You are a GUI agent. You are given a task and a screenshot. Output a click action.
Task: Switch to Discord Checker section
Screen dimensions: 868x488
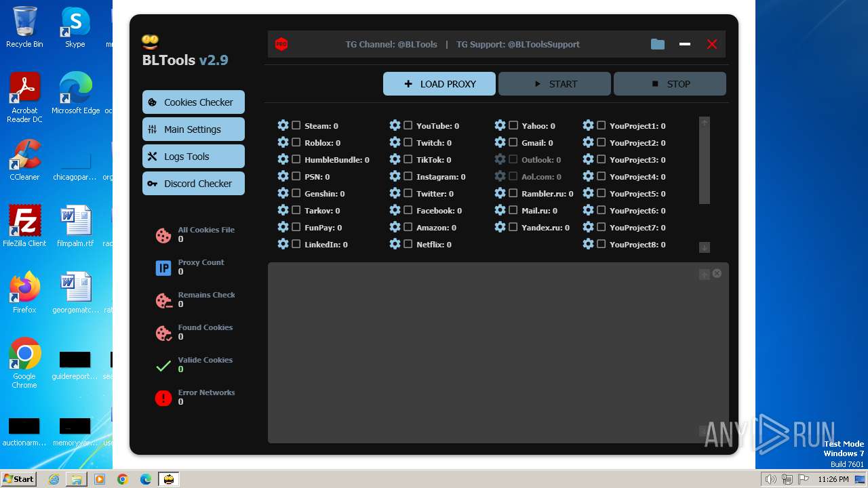click(x=193, y=184)
